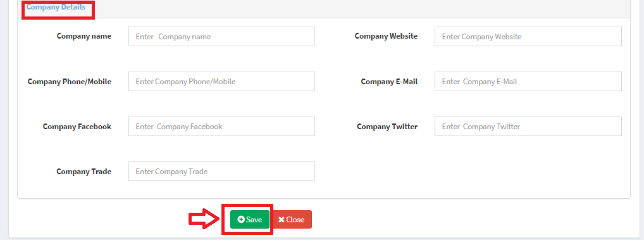The image size is (644, 240).
Task: Select the "Company Twitter" bold label
Action: pos(387,126)
